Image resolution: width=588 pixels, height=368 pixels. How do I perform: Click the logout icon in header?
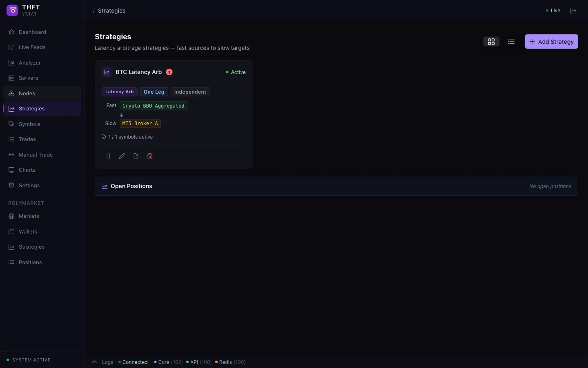[573, 11]
